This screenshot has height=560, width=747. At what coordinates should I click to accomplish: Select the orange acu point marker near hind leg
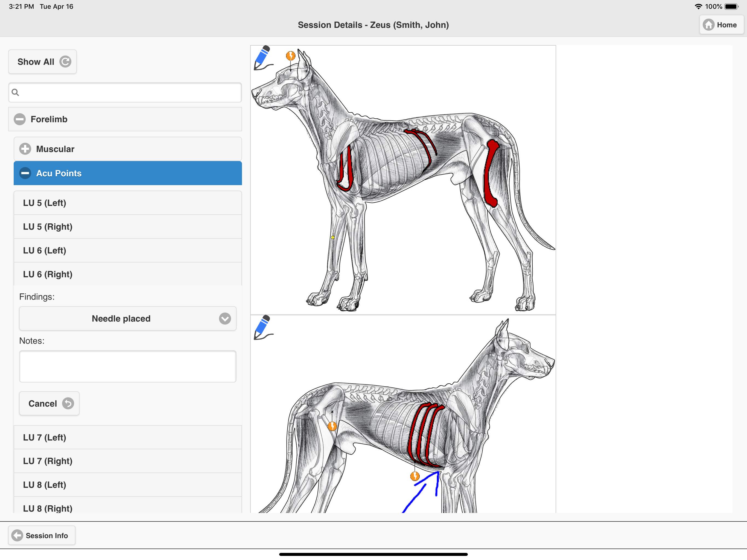click(332, 426)
